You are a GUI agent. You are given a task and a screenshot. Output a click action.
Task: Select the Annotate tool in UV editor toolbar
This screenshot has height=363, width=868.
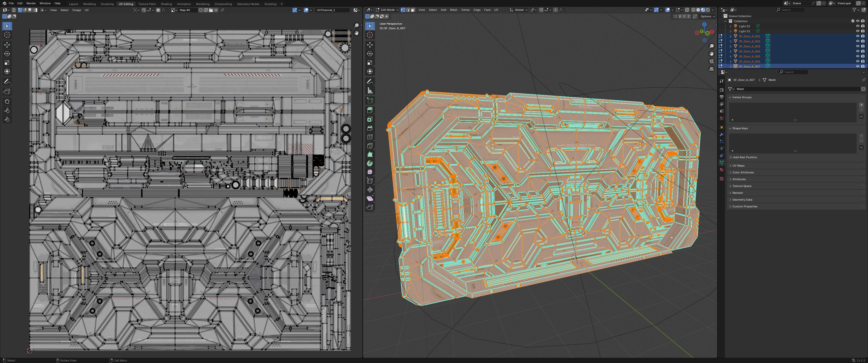point(7,82)
